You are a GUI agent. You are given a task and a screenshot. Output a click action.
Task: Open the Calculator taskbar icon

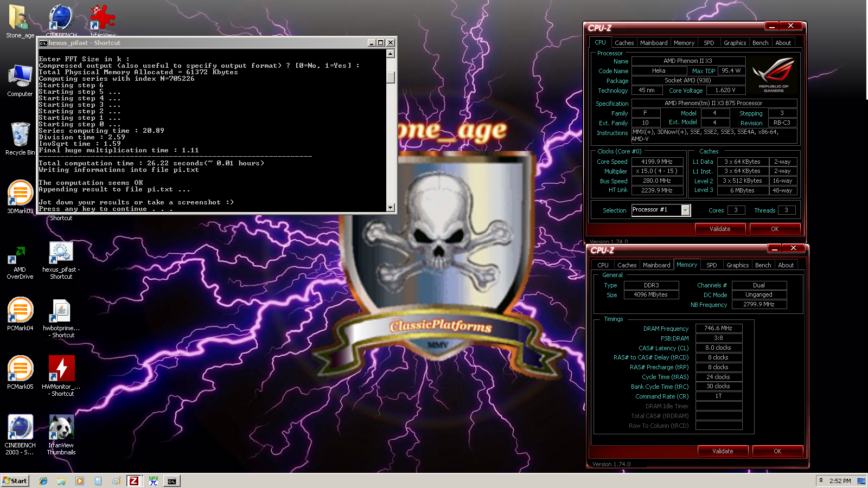pos(98,481)
